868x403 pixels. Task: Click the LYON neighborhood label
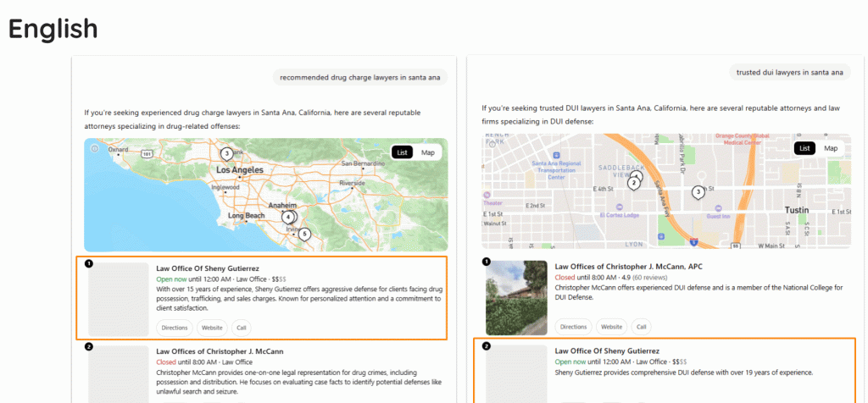tap(634, 244)
